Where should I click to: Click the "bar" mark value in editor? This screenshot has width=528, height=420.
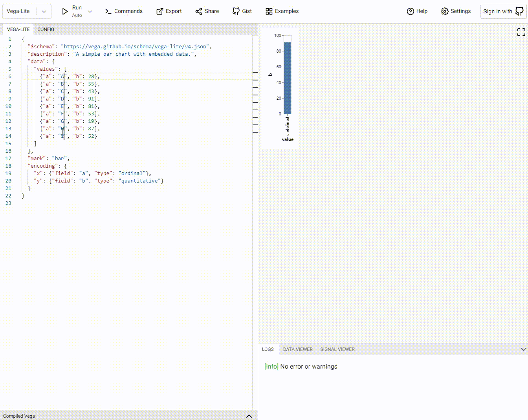click(x=59, y=159)
